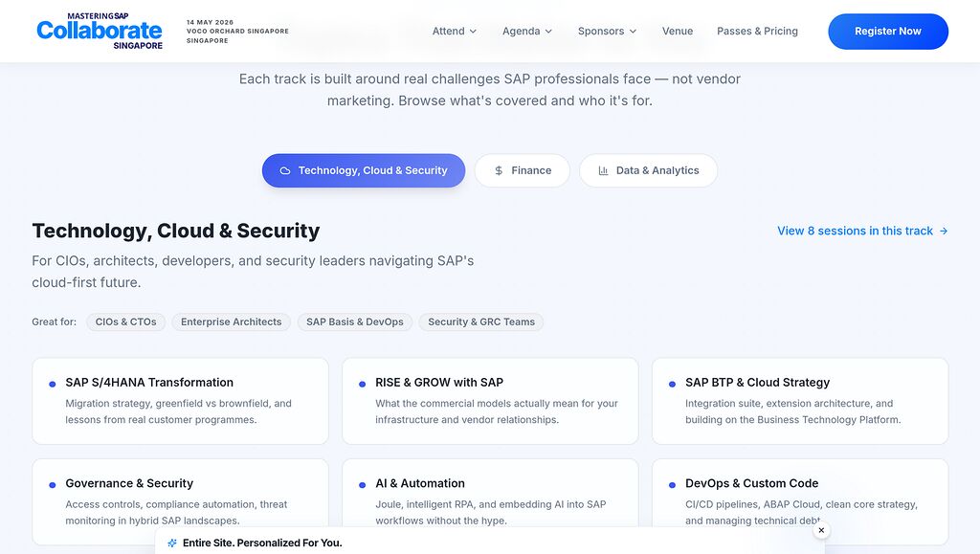Click the Great for: label

pyautogui.click(x=55, y=322)
